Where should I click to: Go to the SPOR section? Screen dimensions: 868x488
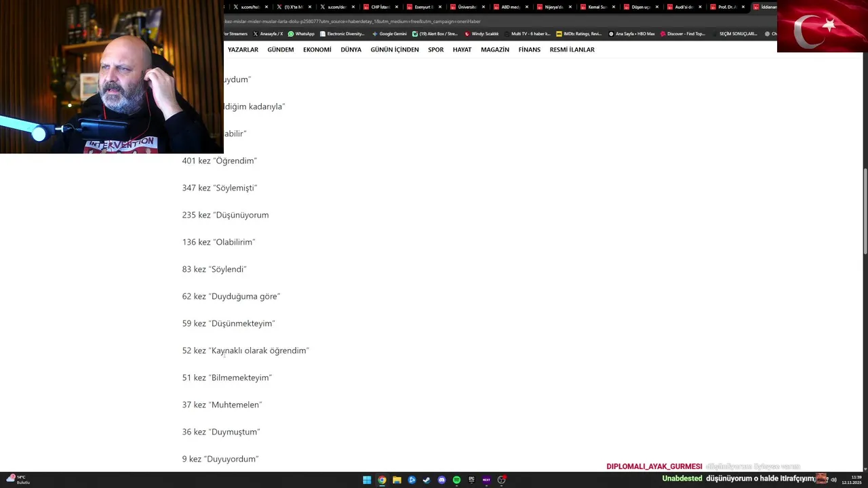click(436, 49)
